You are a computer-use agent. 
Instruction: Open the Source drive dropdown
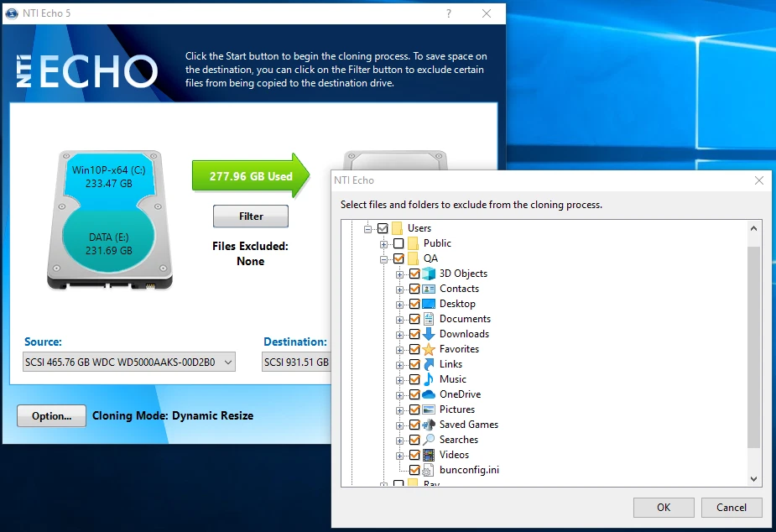tap(227, 362)
